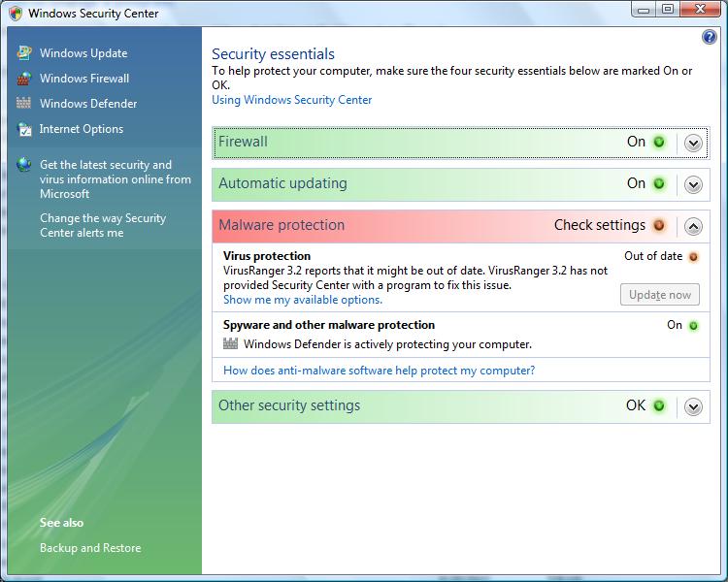Click Windows Defender is actively protecting text
Image resolution: width=728 pixels, height=582 pixels.
coord(387,344)
